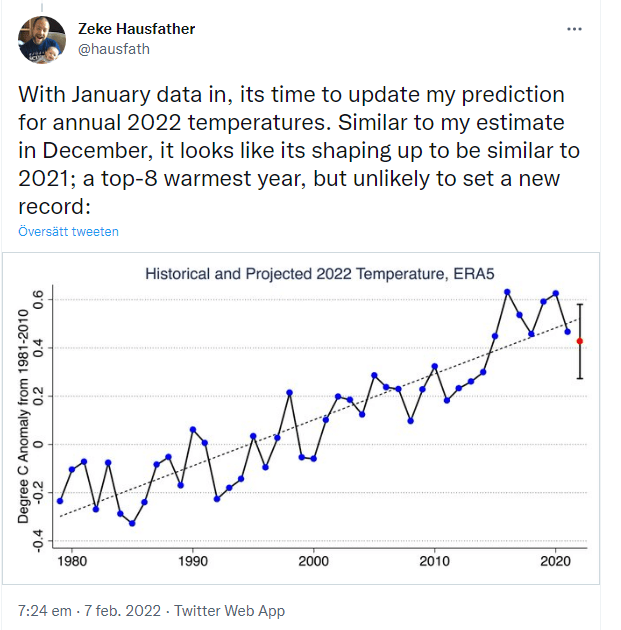This screenshot has width=621, height=630.
Task: Click the vertical "Degree C Anomaly" axis label
Action: tap(24, 417)
